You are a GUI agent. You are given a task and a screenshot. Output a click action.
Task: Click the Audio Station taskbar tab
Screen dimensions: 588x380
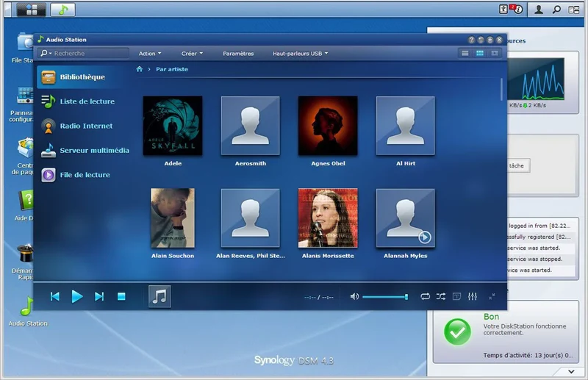coord(62,10)
